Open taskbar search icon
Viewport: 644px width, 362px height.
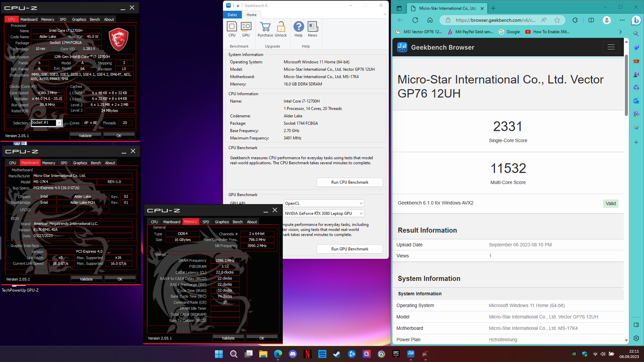click(233, 354)
